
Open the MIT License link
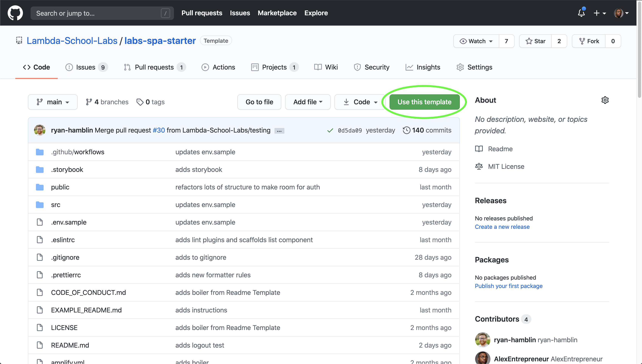pos(500,167)
